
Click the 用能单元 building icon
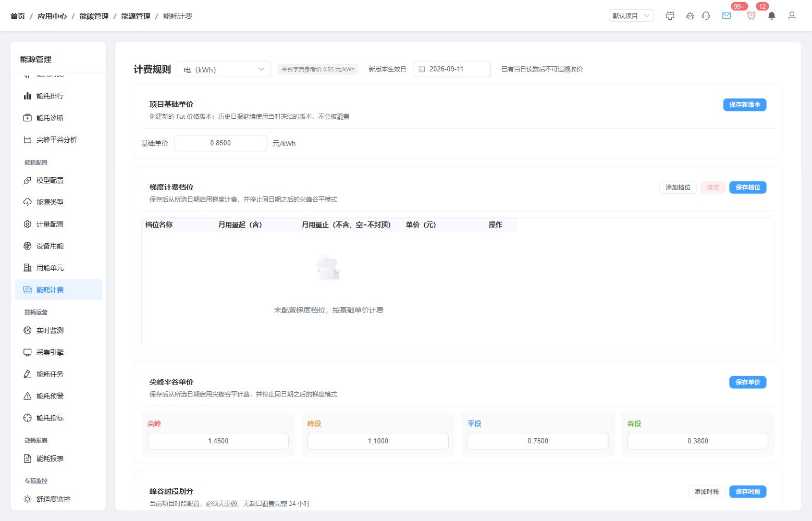coord(28,268)
